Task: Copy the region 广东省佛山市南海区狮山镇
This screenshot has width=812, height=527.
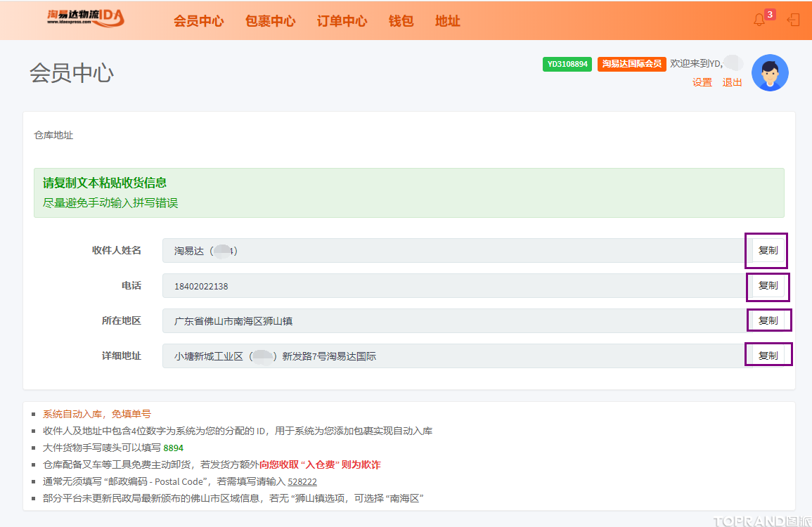Action: click(768, 321)
